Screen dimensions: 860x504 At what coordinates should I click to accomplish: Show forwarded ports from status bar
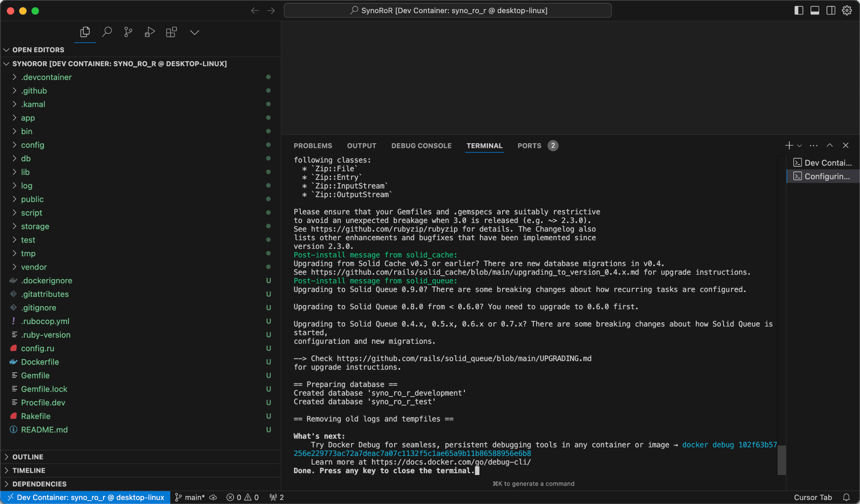pyautogui.click(x=277, y=497)
